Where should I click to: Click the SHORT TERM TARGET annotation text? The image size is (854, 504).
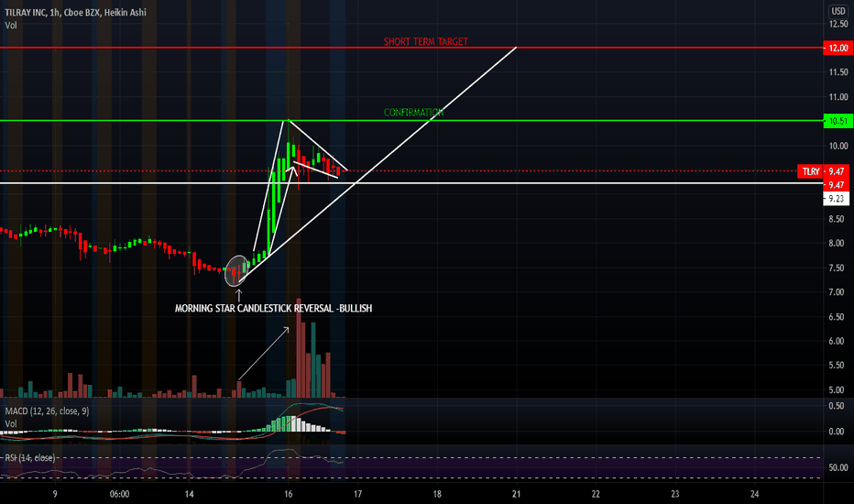425,41
